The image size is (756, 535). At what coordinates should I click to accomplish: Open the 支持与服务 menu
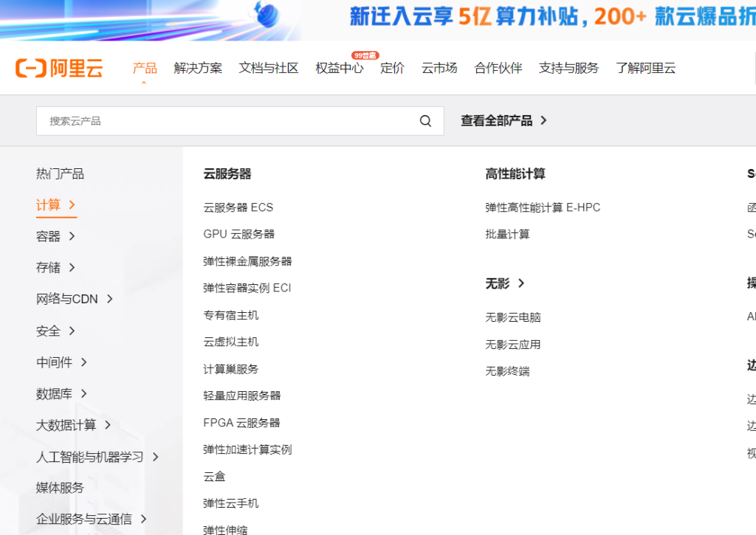click(x=568, y=68)
